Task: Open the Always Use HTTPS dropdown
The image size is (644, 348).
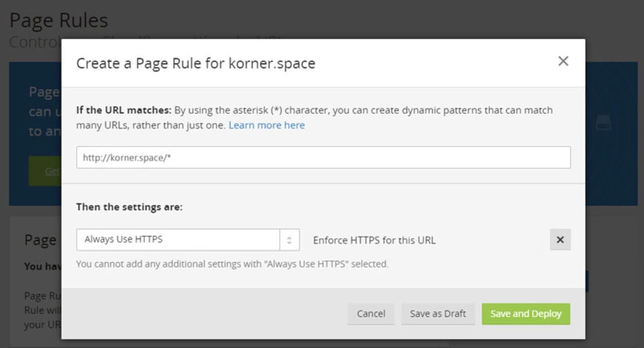Action: click(178, 239)
